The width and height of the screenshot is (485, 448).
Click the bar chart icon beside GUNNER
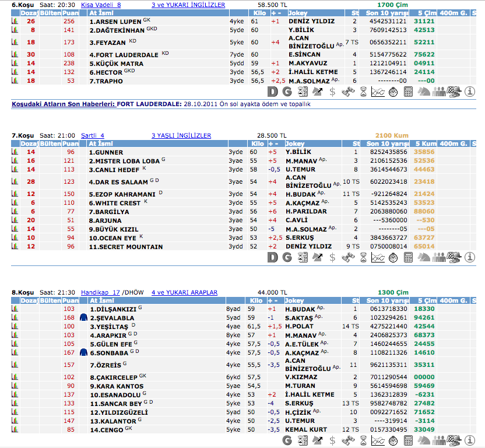pyautogui.click(x=15, y=152)
